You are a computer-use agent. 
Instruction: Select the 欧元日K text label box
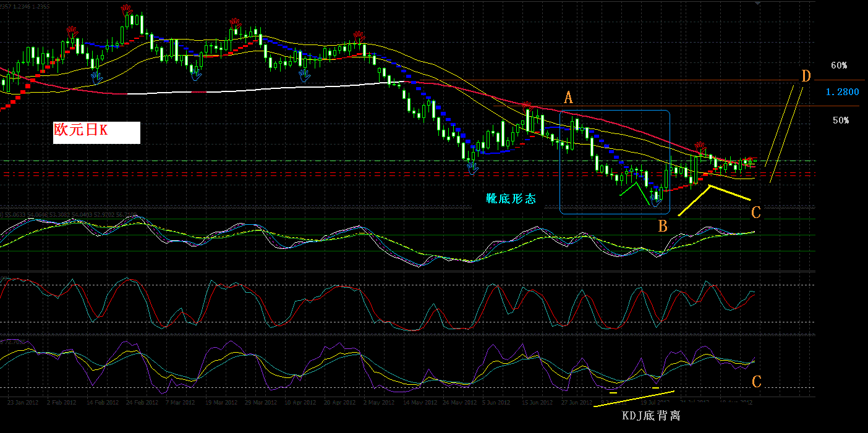[x=96, y=132]
